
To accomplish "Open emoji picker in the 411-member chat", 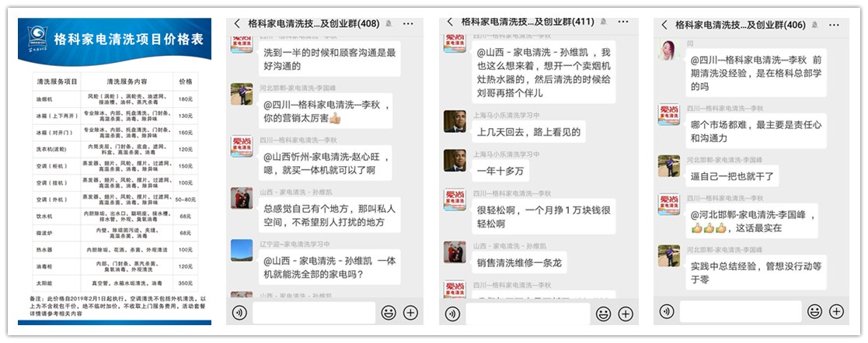I will [x=603, y=314].
